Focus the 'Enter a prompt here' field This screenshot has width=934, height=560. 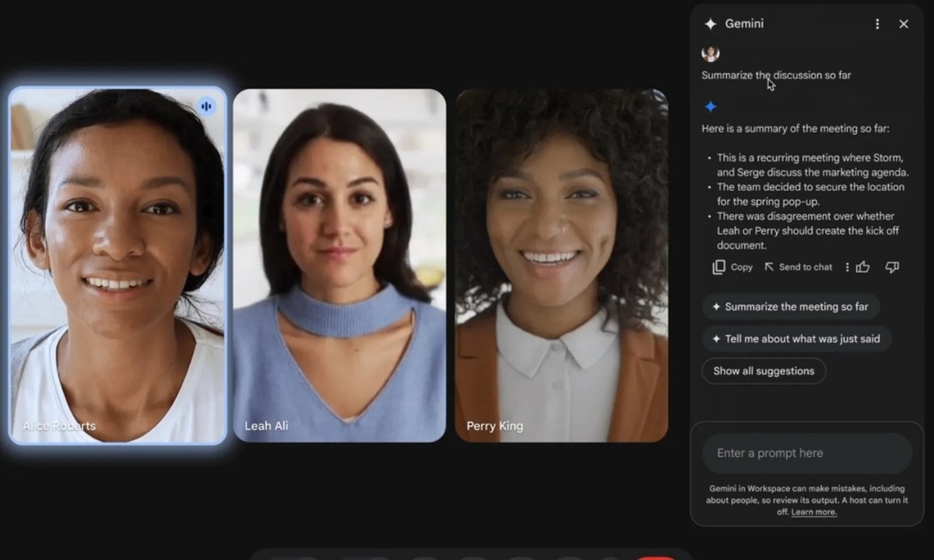tap(806, 453)
